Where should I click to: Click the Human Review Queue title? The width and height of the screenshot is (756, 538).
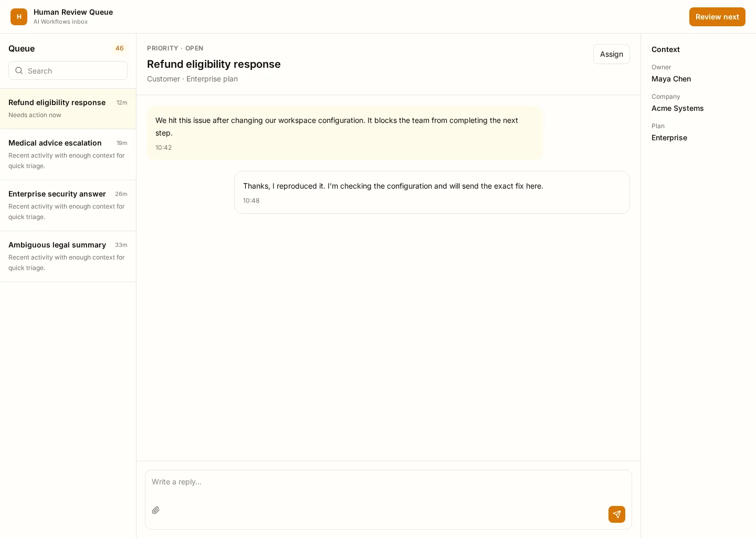(73, 12)
